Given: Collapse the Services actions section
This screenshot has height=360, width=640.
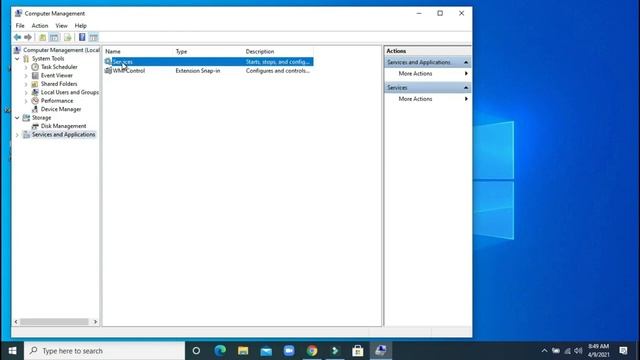Looking at the screenshot, I should tap(466, 88).
